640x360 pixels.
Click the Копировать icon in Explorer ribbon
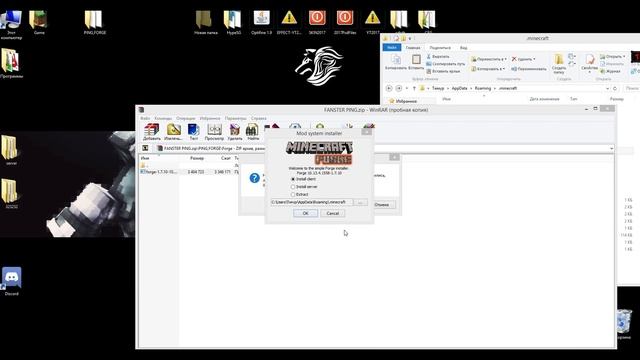click(x=396, y=62)
